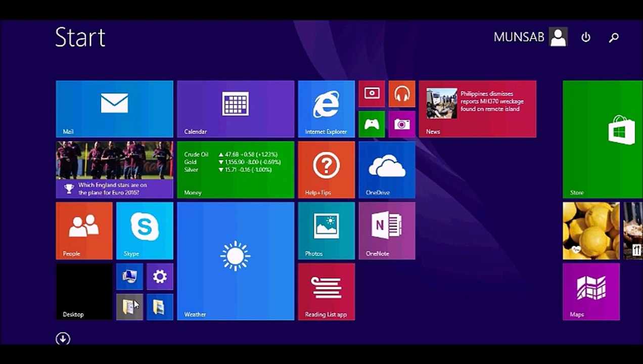
Task: Open the Store tile
Action: (603, 139)
